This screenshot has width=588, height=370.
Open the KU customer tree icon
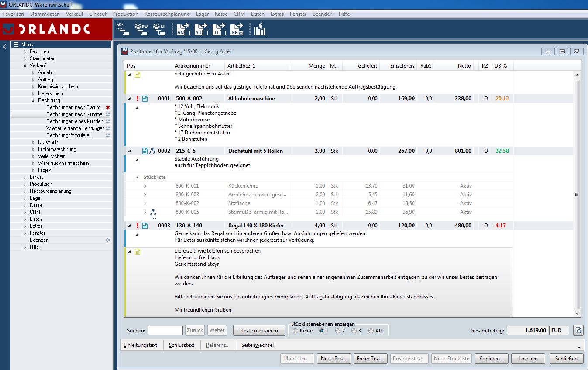[141, 29]
